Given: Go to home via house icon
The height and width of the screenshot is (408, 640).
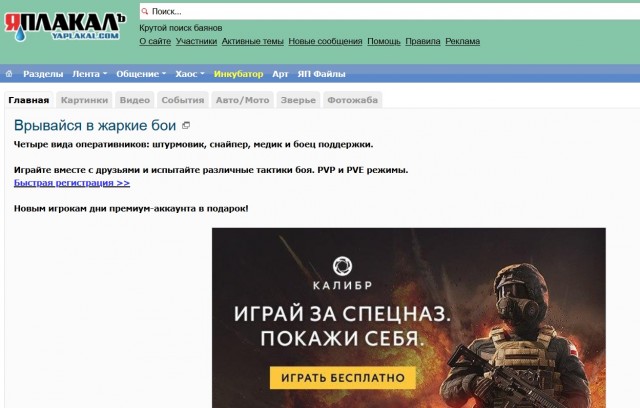Looking at the screenshot, I should [x=9, y=74].
